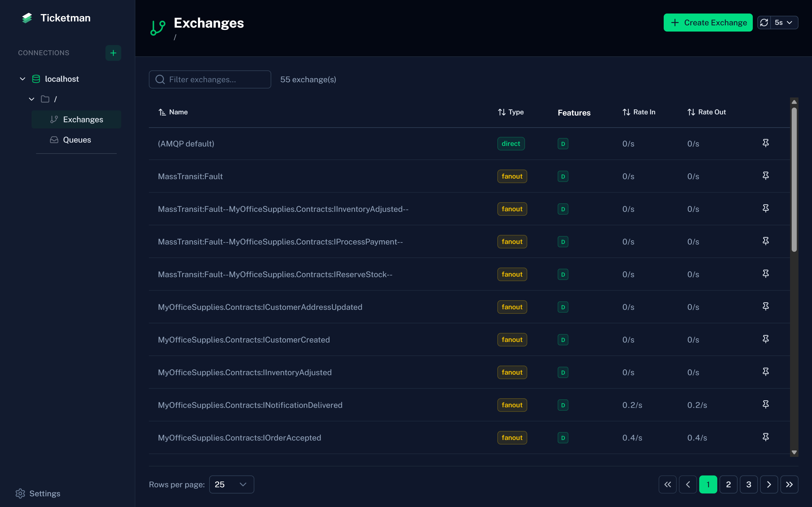The height and width of the screenshot is (507, 812).
Task: Open the 5s refresh interval dropdown
Action: (x=784, y=23)
